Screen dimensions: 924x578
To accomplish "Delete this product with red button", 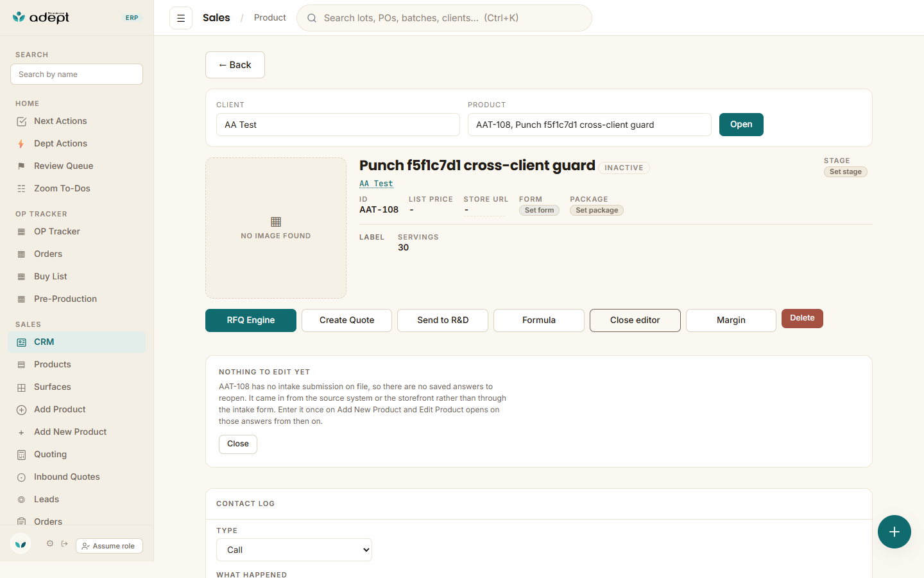I will (x=802, y=319).
